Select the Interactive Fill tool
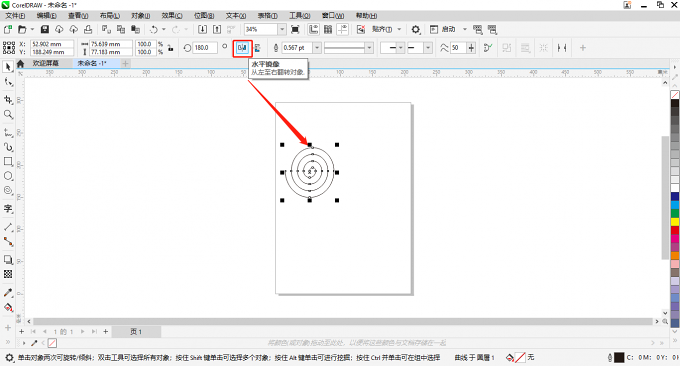This screenshot has height=366, width=680. pos(8,307)
